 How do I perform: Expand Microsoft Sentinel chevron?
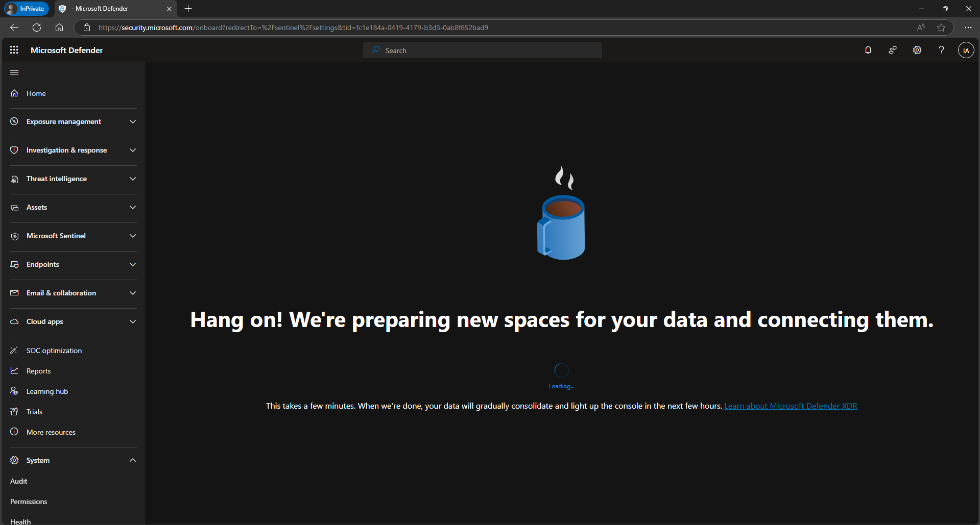(x=133, y=236)
